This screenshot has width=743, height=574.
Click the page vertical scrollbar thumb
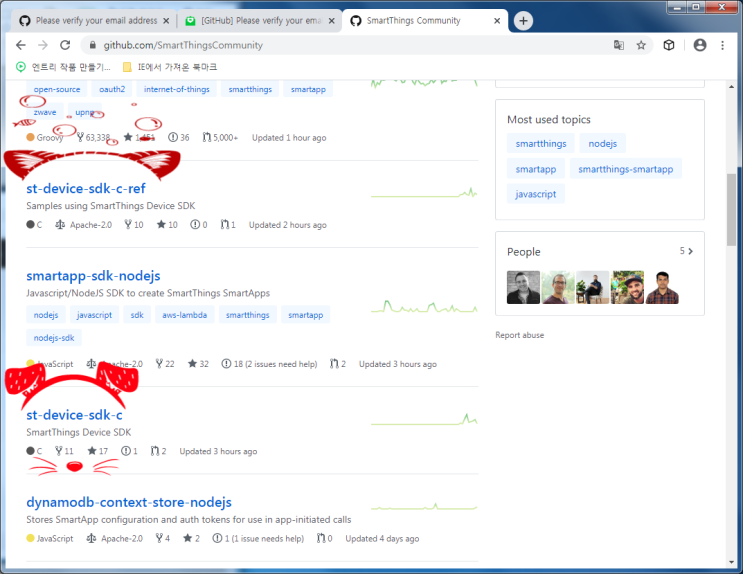[732, 209]
